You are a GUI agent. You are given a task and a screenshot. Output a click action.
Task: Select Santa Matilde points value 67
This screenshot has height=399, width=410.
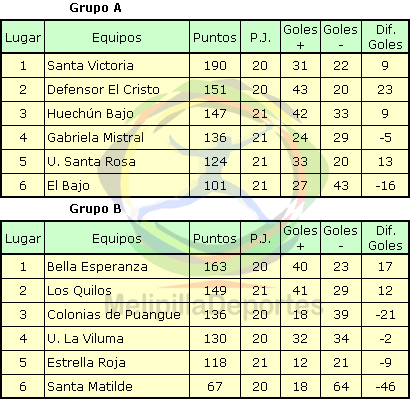click(x=215, y=386)
